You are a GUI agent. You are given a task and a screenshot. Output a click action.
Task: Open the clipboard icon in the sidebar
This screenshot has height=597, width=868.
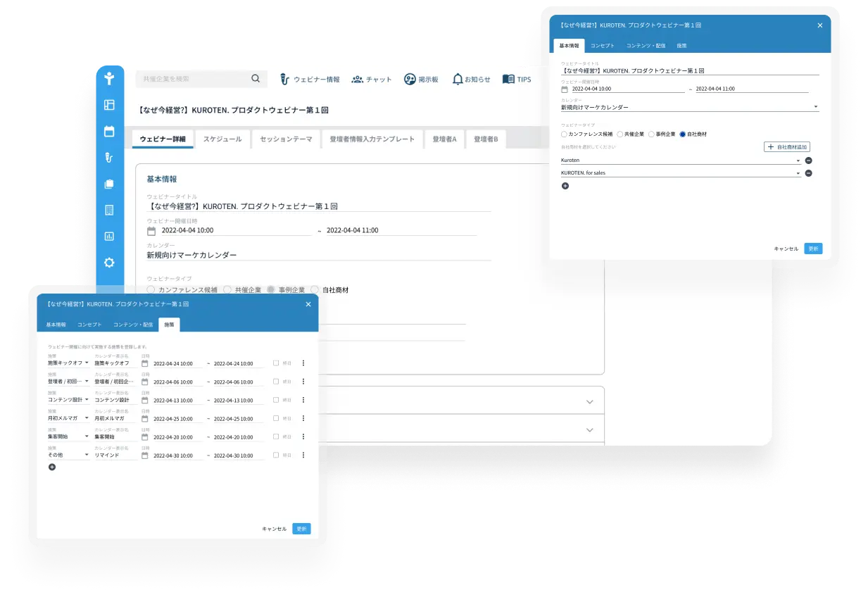109,184
